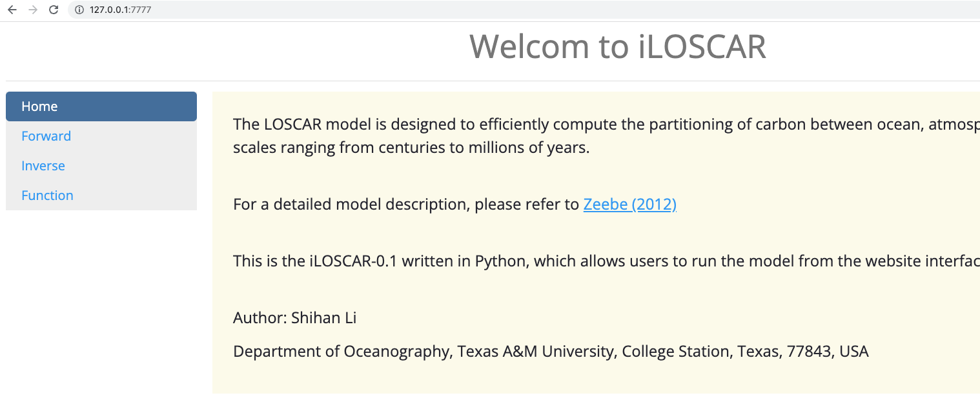The width and height of the screenshot is (980, 400).
Task: Click the site information circle icon
Action: pos(77,10)
